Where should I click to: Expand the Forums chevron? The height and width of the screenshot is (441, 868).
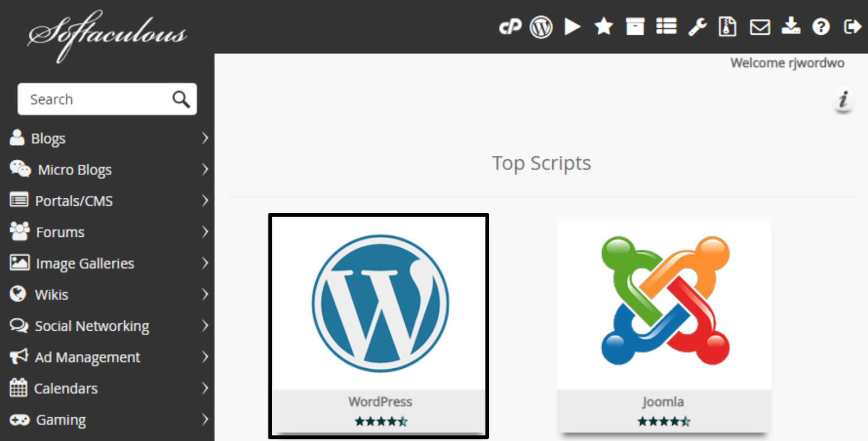(x=205, y=232)
